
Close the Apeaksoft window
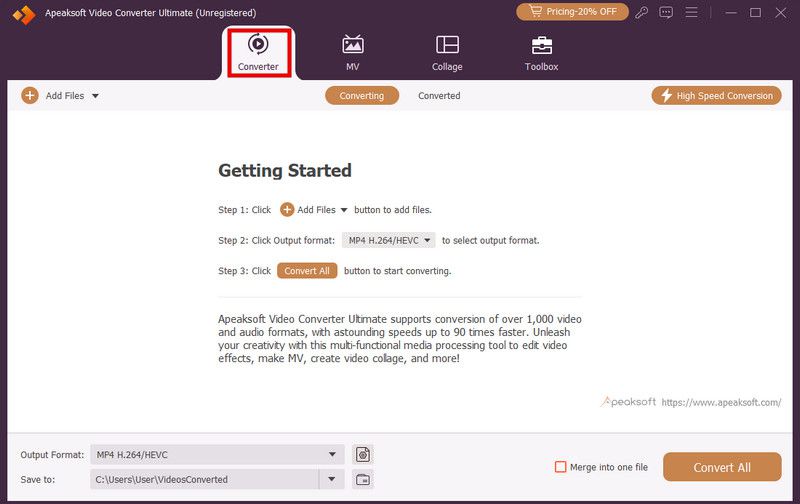(x=781, y=12)
